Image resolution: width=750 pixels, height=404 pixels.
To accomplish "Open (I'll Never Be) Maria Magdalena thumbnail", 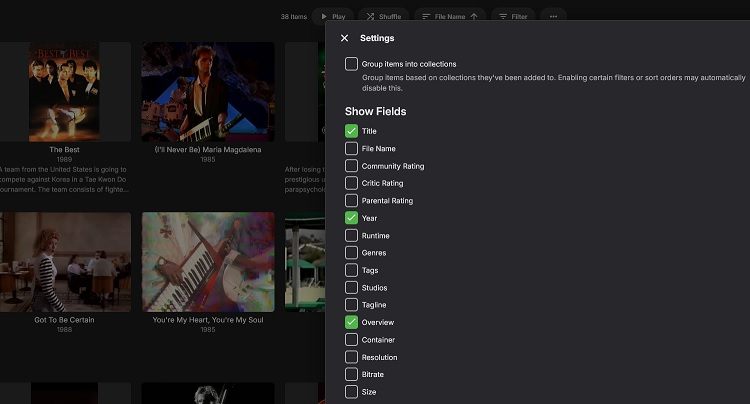I will pyautogui.click(x=207, y=90).
